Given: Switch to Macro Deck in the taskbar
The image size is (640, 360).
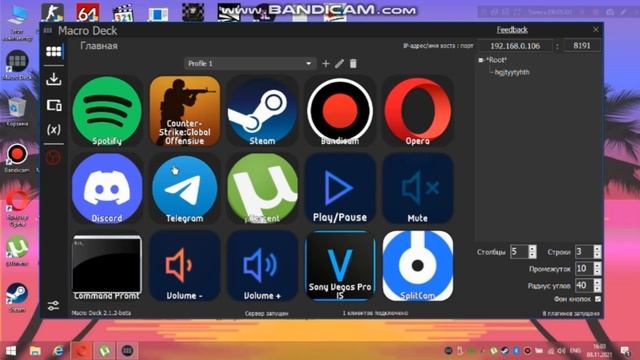Looking at the screenshot, I should click(127, 351).
